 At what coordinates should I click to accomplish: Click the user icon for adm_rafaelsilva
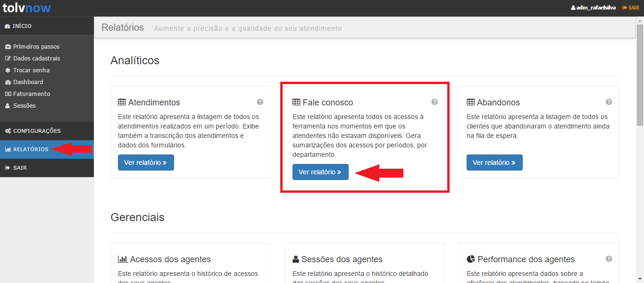pos(573,8)
